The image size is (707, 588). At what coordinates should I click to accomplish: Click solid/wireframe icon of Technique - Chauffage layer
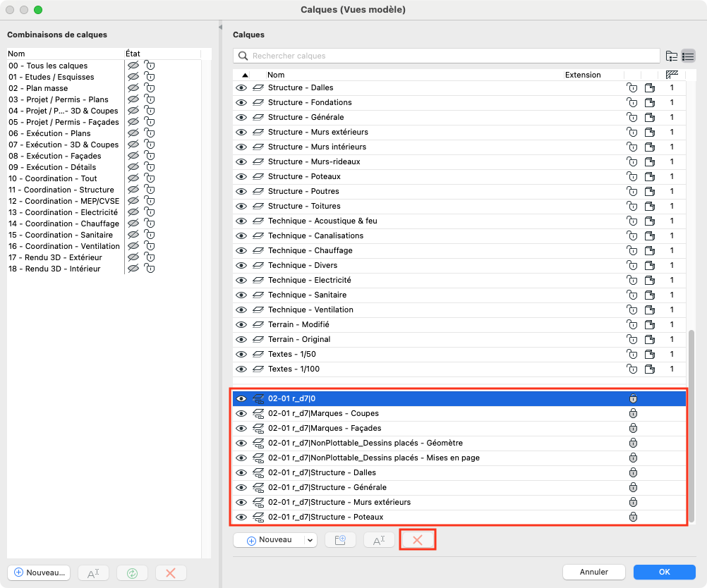[650, 250]
